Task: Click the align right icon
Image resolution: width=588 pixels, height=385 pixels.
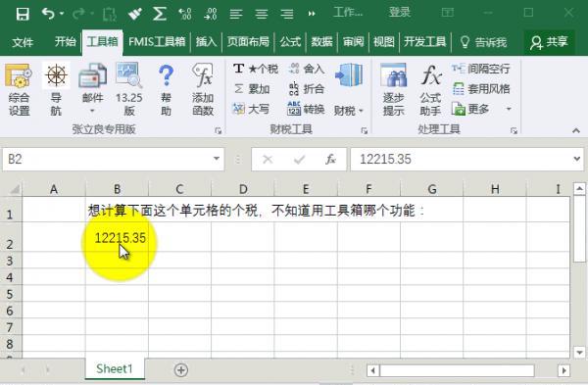Action: pyautogui.click(x=287, y=15)
